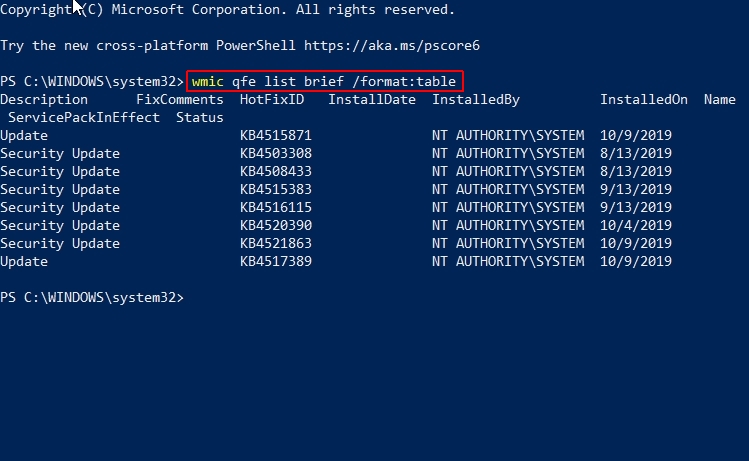Image resolution: width=749 pixels, height=461 pixels.
Task: Select the KB4516115 hotfix ID
Action: 276,207
